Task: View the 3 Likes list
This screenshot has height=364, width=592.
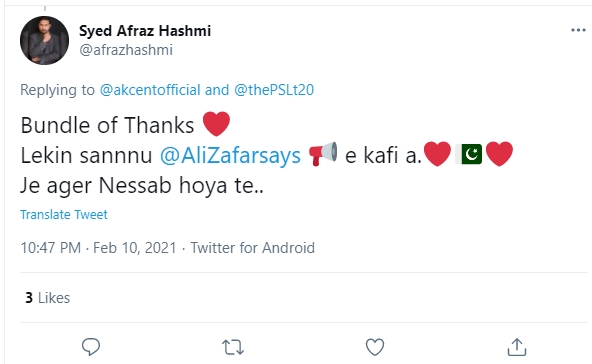Action: coord(48,298)
